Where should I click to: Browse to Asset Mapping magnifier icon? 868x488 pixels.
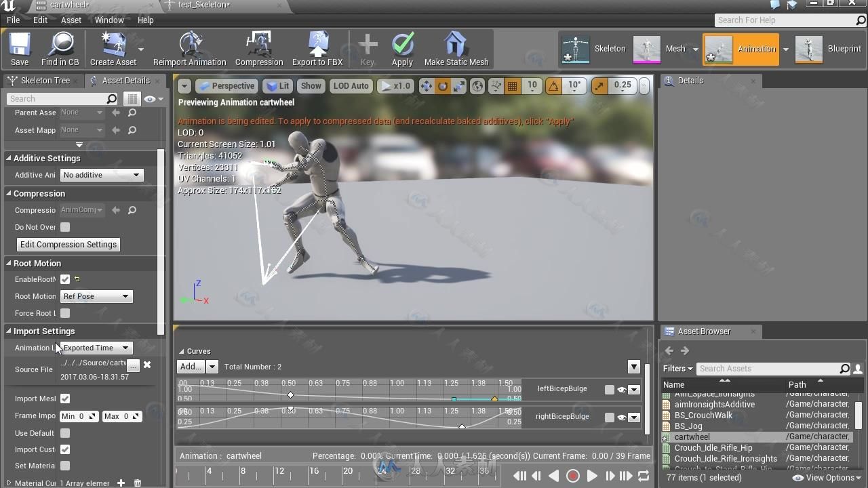pos(132,129)
